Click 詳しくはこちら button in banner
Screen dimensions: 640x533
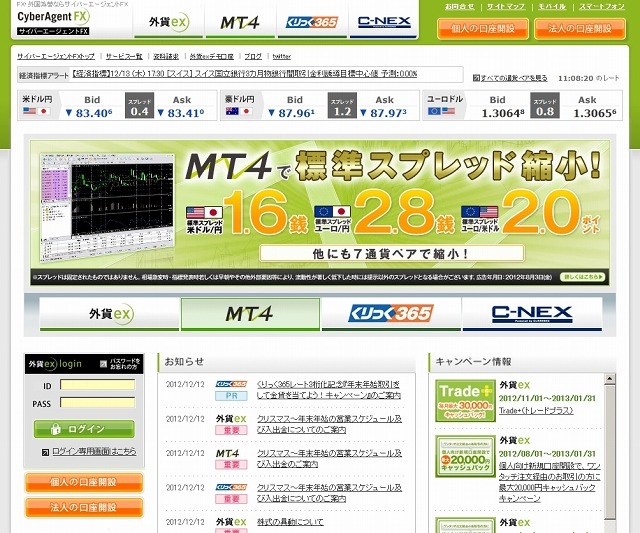[582, 277]
